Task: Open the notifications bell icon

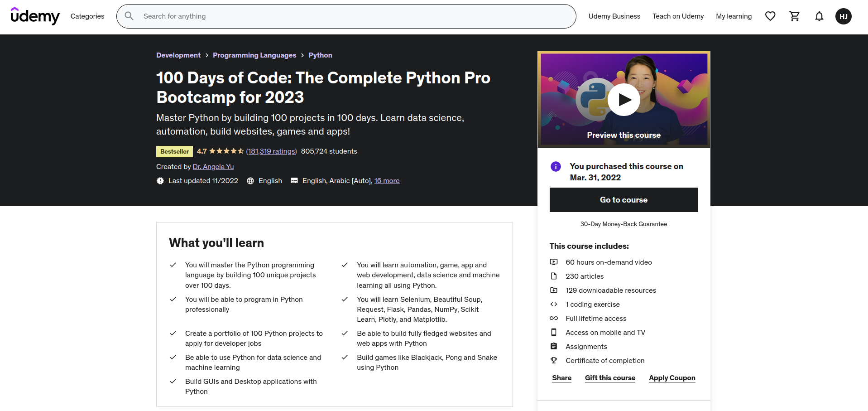Action: point(819,16)
